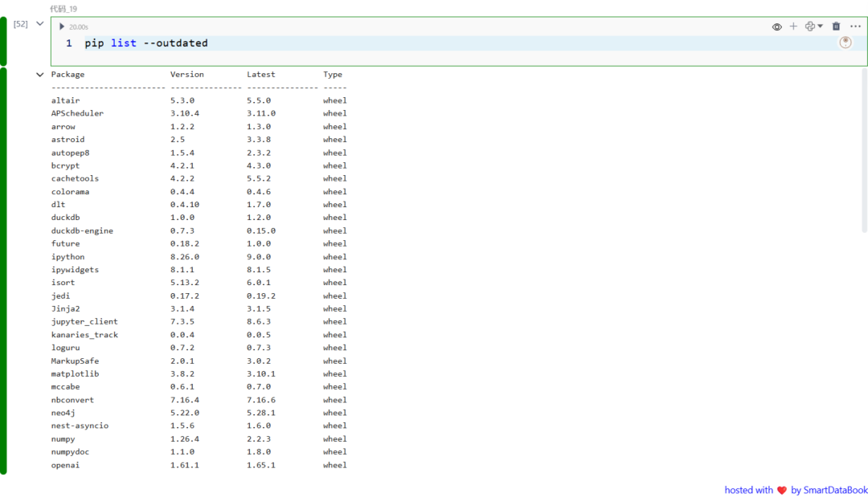Click the [52] execution count label
Image resolution: width=868 pixels, height=497 pixels.
pyautogui.click(x=20, y=24)
